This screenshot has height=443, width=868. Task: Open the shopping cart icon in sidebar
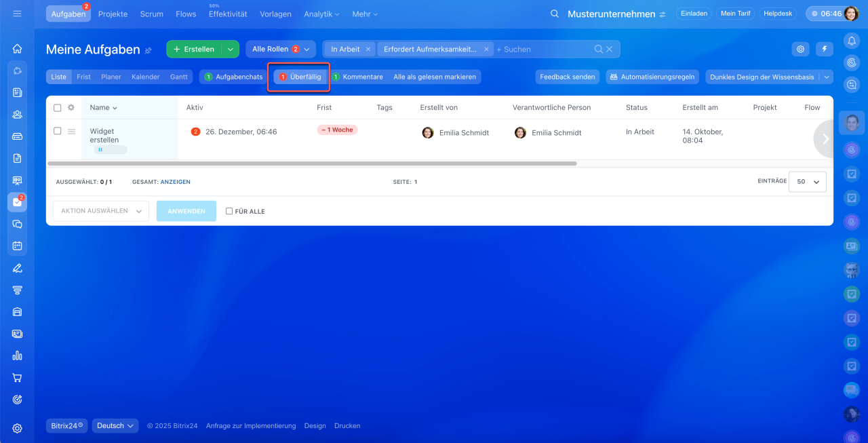pos(18,378)
